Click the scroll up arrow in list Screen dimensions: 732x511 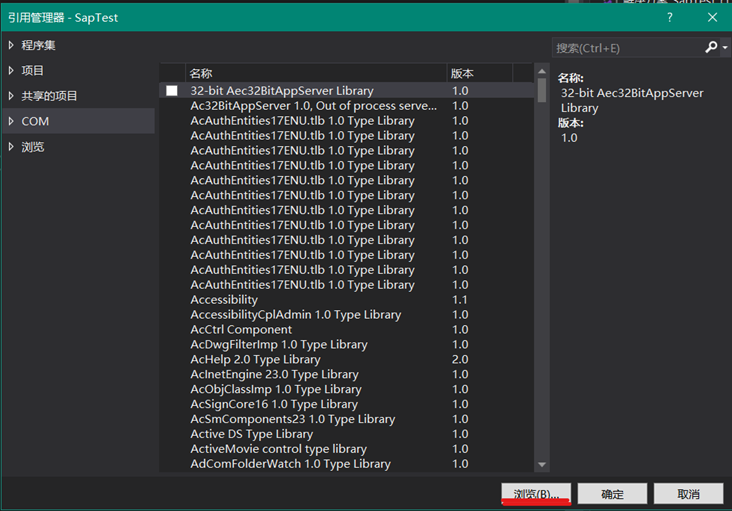(542, 73)
